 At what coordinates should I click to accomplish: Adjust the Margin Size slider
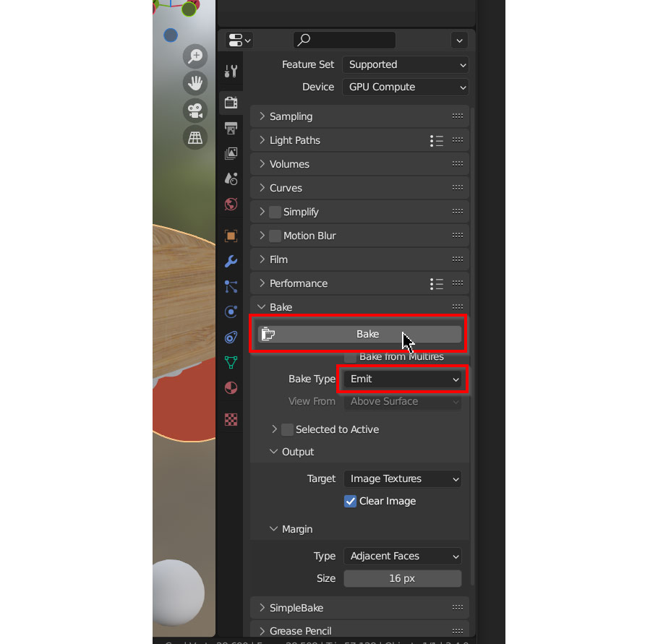403,578
